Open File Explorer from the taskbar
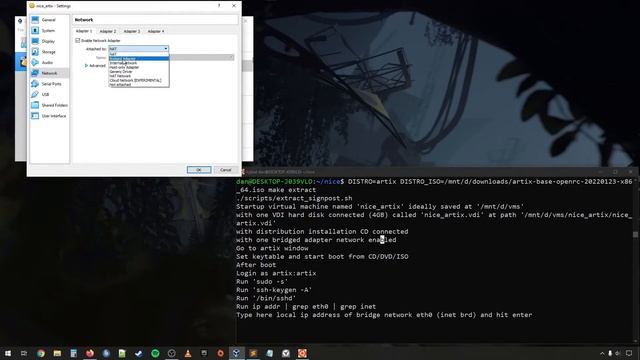The image size is (640, 360). point(57,353)
